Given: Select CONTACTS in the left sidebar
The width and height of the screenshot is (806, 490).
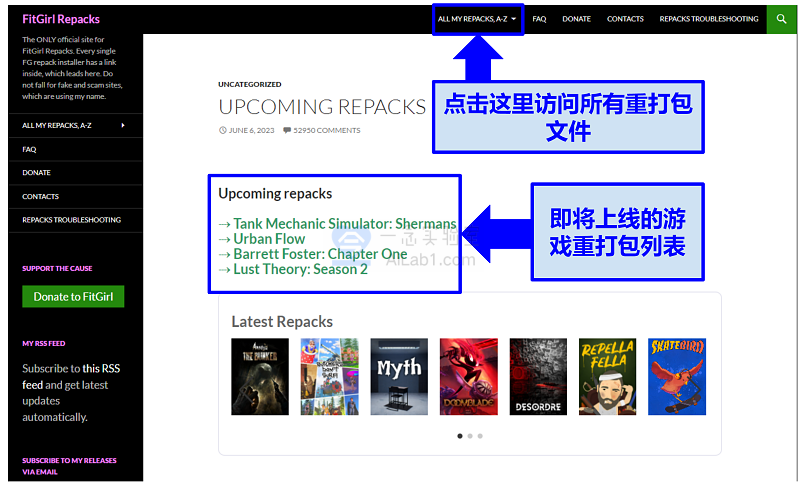Looking at the screenshot, I should (x=41, y=196).
